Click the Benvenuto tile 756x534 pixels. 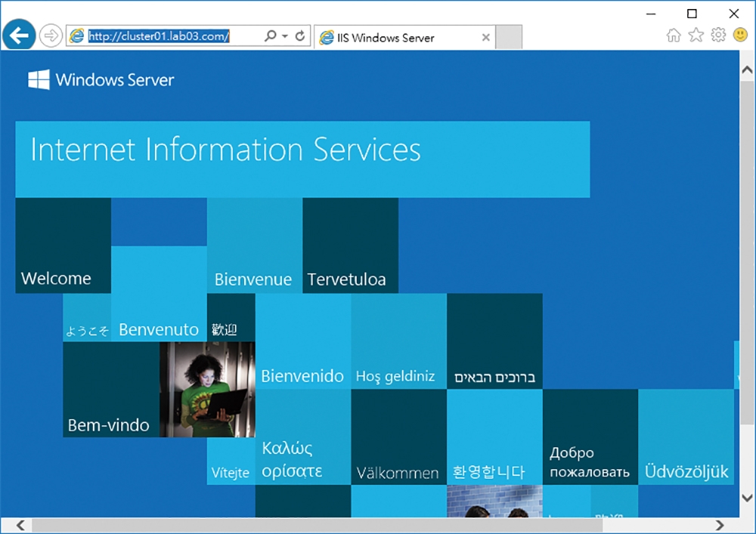[x=159, y=294]
